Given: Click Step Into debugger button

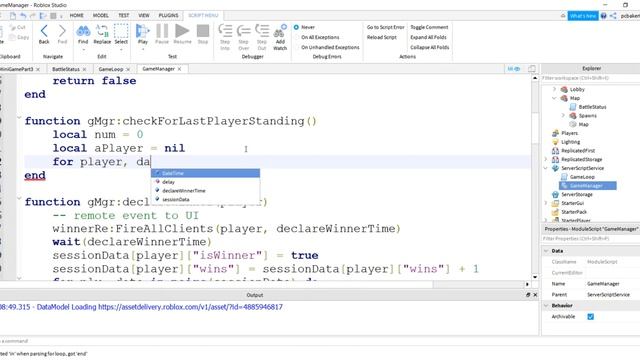Looking at the screenshot, I should coord(225,37).
